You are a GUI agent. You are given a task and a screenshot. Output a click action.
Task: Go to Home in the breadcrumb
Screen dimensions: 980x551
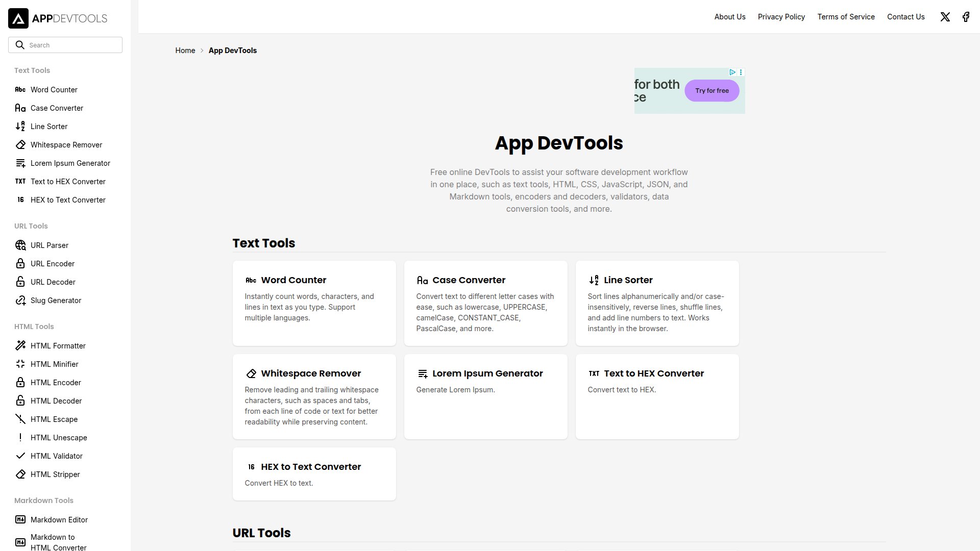(x=185, y=51)
